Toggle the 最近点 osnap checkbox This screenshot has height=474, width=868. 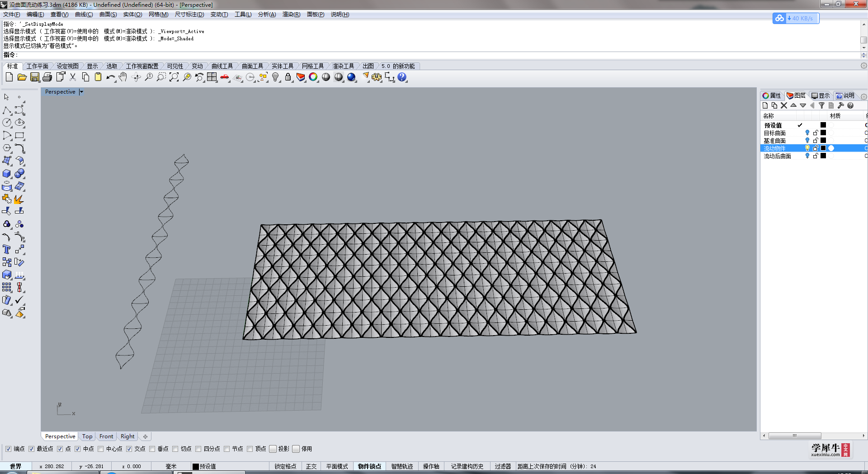click(31, 449)
